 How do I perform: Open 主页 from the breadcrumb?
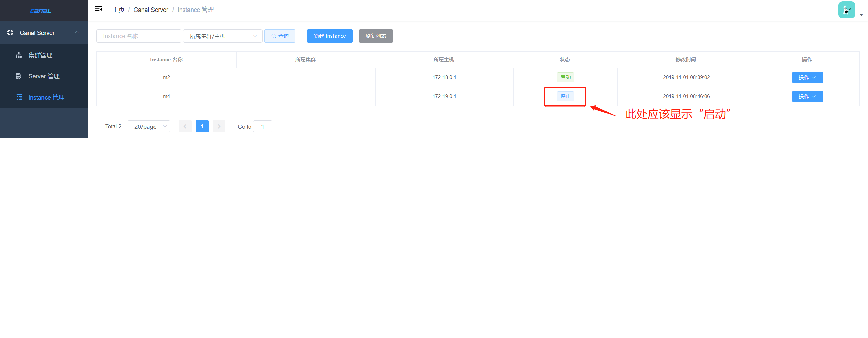(118, 10)
